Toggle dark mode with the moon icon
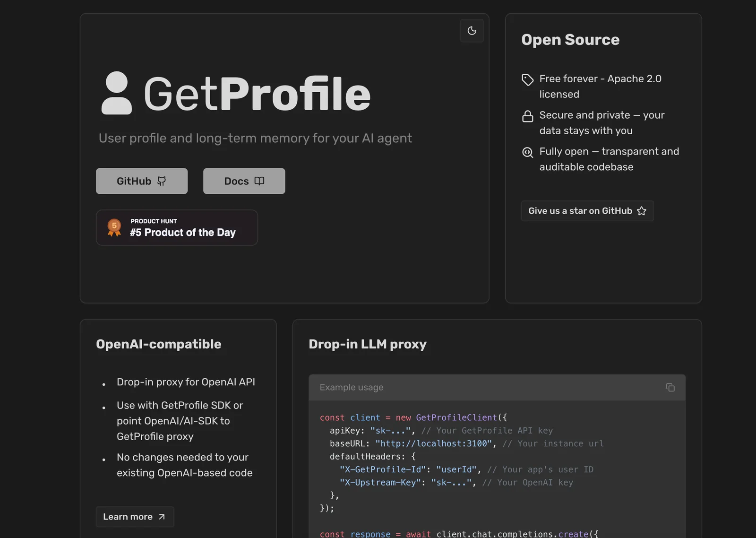This screenshot has width=756, height=538. [472, 31]
